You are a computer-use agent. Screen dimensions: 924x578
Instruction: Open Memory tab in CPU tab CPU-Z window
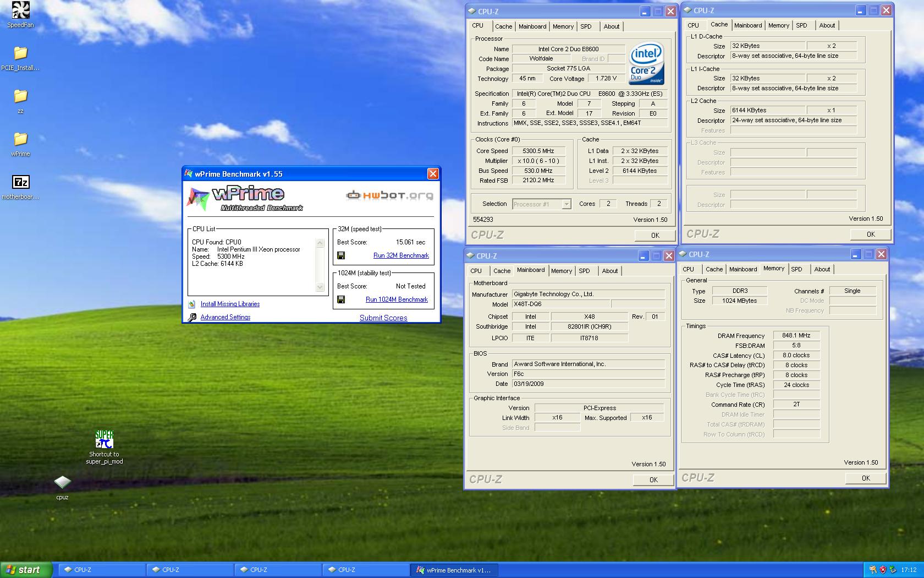click(x=563, y=26)
